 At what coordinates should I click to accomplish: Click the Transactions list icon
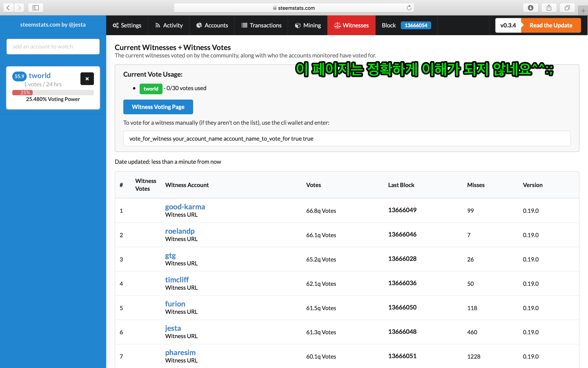pos(244,25)
